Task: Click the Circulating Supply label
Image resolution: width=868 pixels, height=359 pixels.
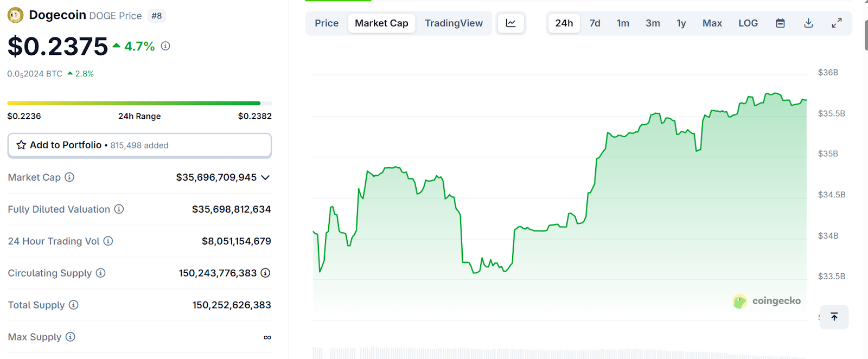Action: point(49,273)
